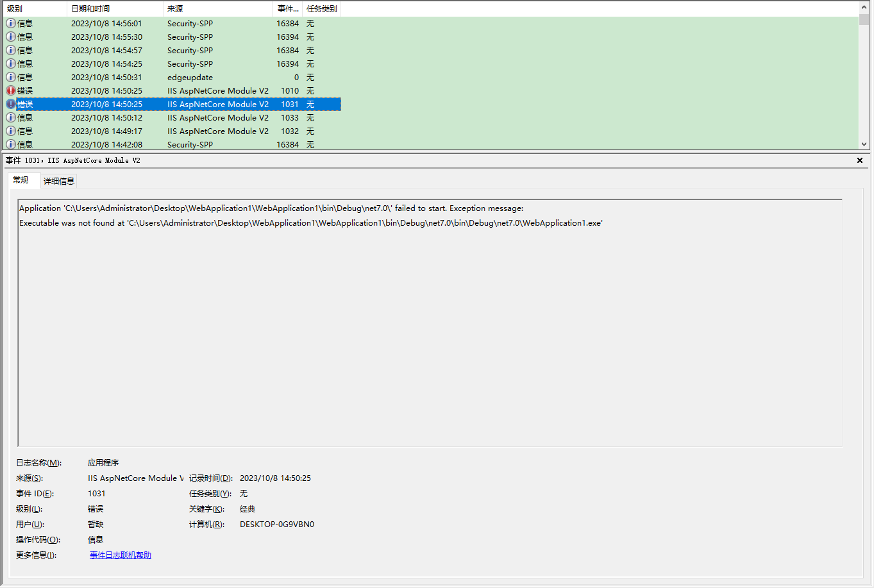This screenshot has width=874, height=588.
Task: Open the 事件日志联机帮助 link
Action: tap(121, 555)
